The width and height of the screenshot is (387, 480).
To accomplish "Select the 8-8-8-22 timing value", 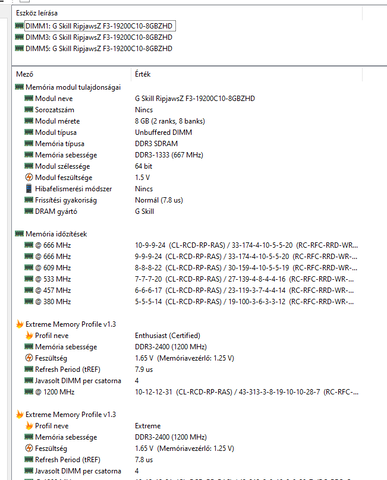I will tap(246, 268).
